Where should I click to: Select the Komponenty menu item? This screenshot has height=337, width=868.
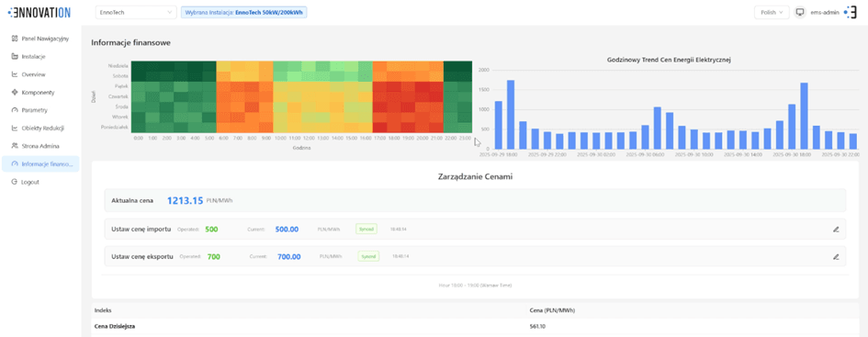pos(39,93)
